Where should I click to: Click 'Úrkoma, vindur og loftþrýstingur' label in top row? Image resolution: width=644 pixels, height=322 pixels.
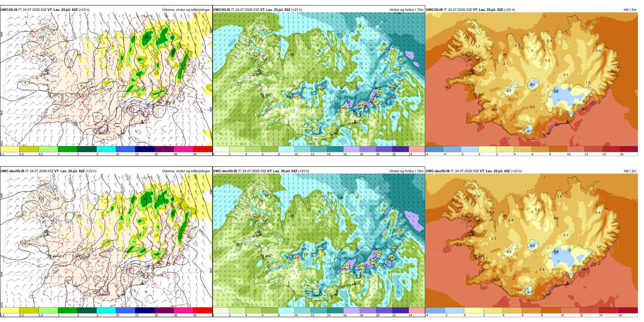pyautogui.click(x=186, y=9)
